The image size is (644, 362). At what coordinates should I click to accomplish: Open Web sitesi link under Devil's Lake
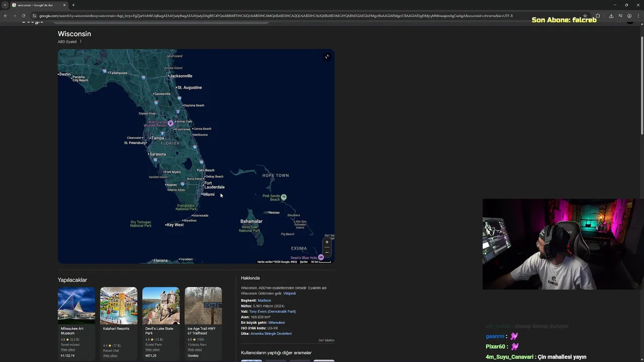[x=152, y=349]
